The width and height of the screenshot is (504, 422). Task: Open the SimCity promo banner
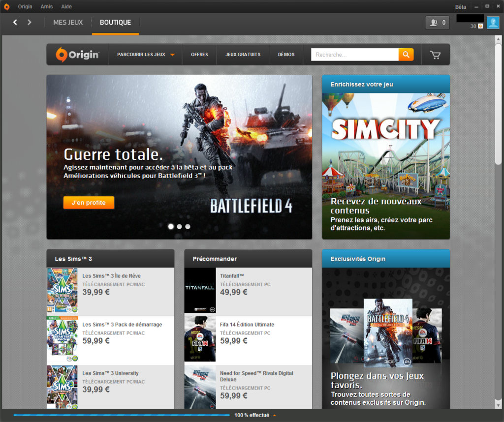tap(386, 166)
